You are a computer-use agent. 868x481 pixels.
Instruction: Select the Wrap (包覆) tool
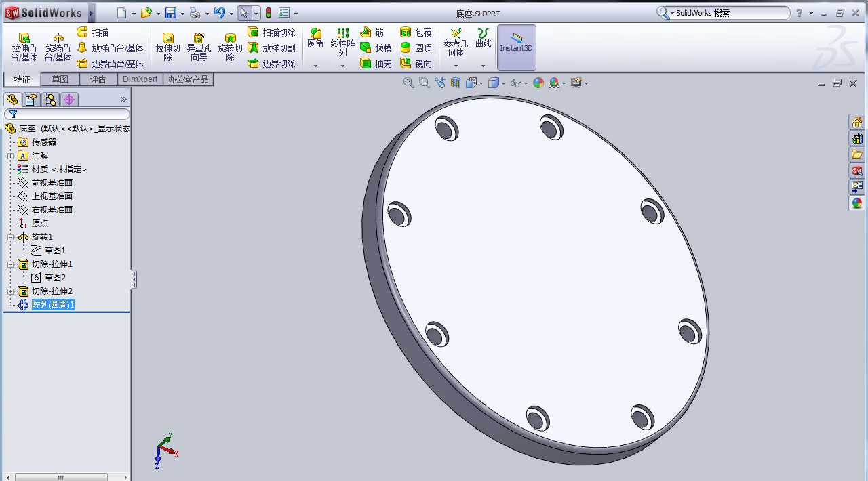tap(416, 33)
